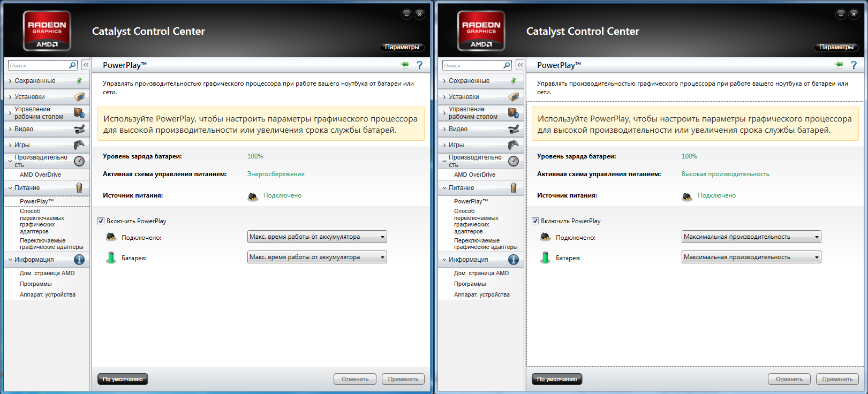Select AMD OverDrive in left window
This screenshot has width=868, height=394.
click(x=41, y=175)
